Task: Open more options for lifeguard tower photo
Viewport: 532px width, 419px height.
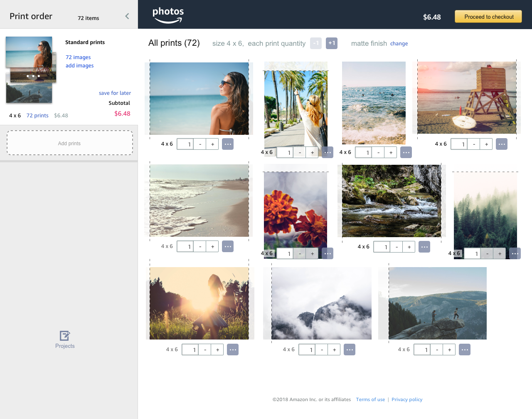Action: (502, 144)
